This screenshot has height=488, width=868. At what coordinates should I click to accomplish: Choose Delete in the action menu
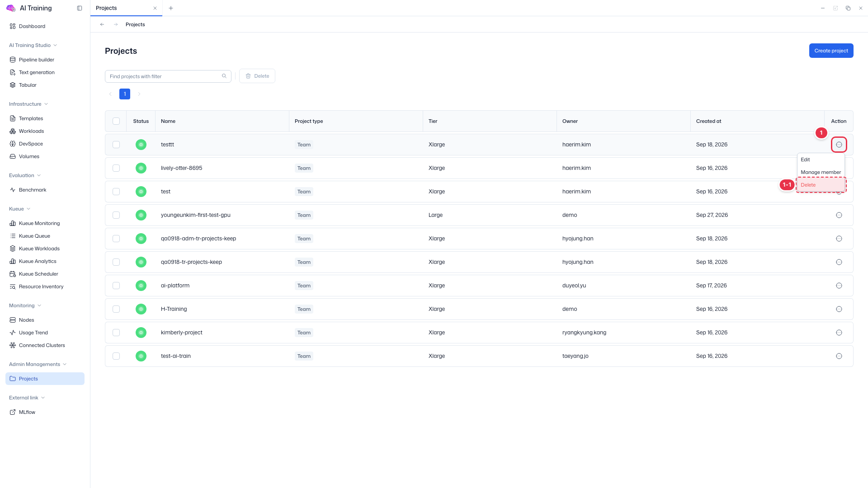[x=821, y=185]
